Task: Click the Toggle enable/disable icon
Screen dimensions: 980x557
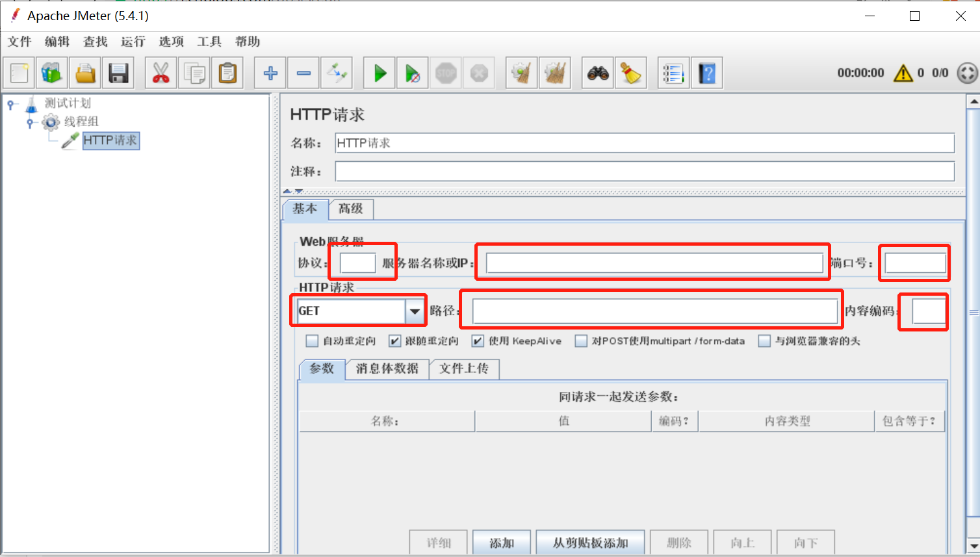Action: [337, 73]
